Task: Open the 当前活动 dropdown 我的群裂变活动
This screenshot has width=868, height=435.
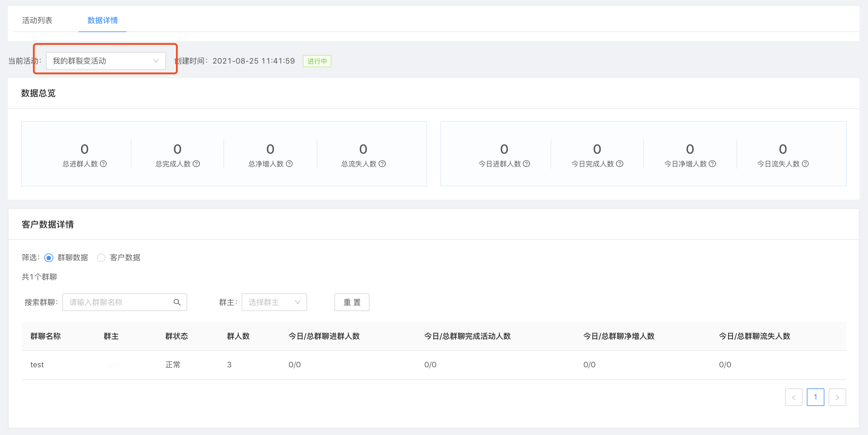Action: click(x=106, y=61)
